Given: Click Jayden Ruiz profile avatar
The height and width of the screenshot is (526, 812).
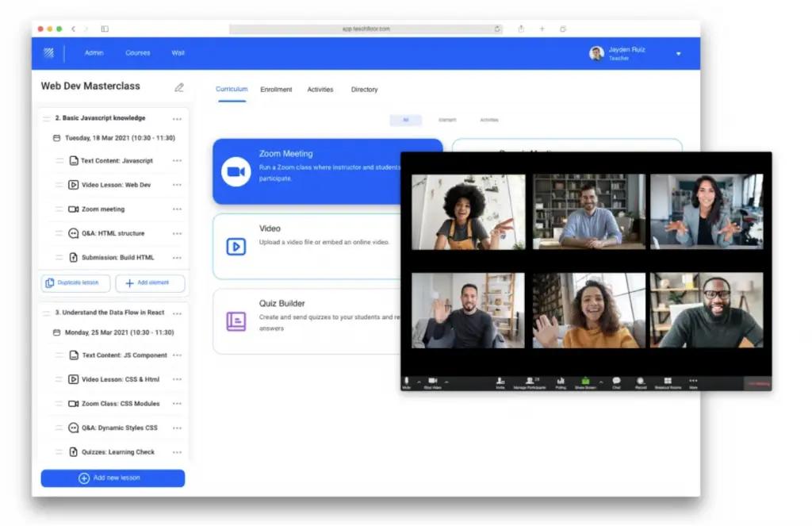Looking at the screenshot, I should (596, 53).
